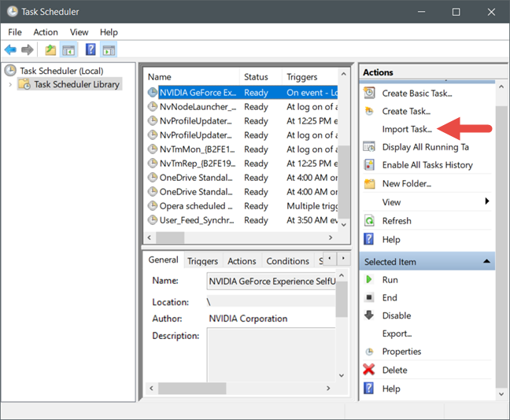Click the Help icon under Delete

coord(368,388)
